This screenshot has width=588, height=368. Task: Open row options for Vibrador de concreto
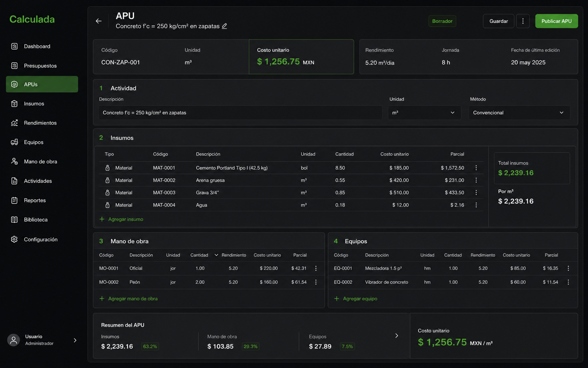click(x=568, y=282)
